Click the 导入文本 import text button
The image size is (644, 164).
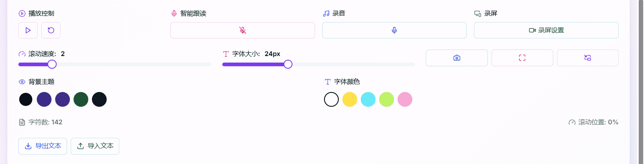tap(95, 146)
